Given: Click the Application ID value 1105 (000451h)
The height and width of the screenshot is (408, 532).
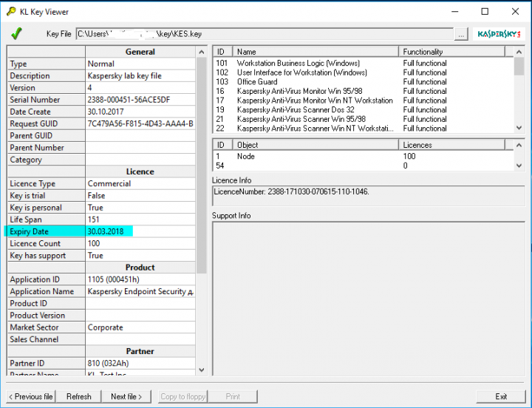Looking at the screenshot, I should 140,279.
